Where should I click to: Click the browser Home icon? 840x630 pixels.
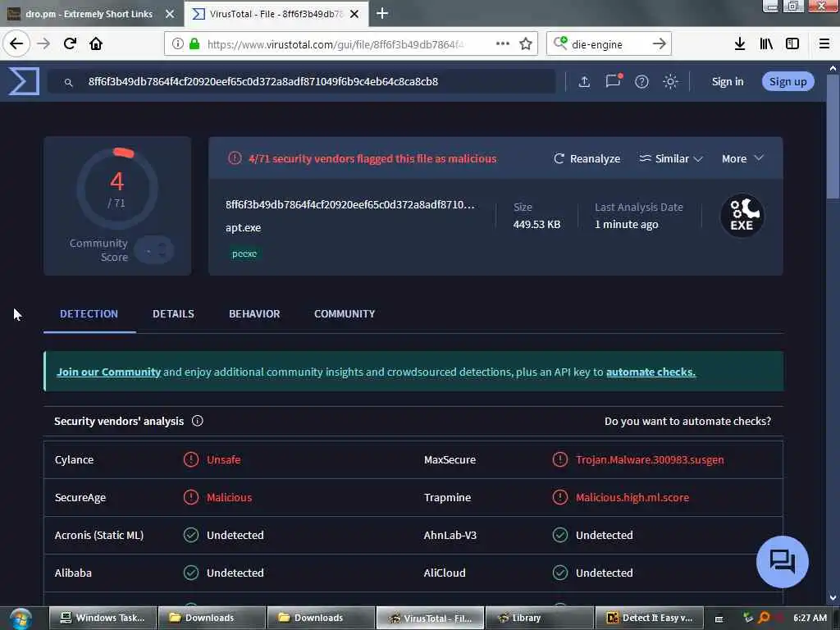[x=96, y=43]
